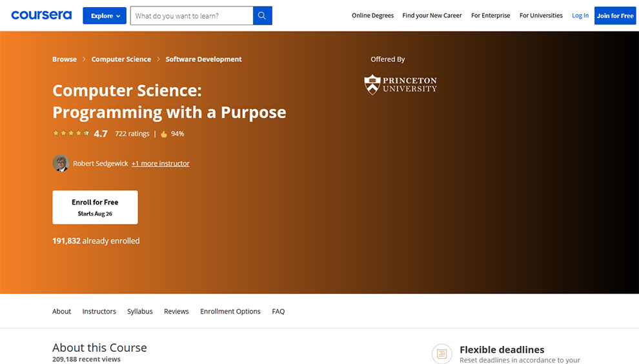Click the Flexible deadlines calendar icon
This screenshot has height=364, width=639.
pyautogui.click(x=441, y=354)
